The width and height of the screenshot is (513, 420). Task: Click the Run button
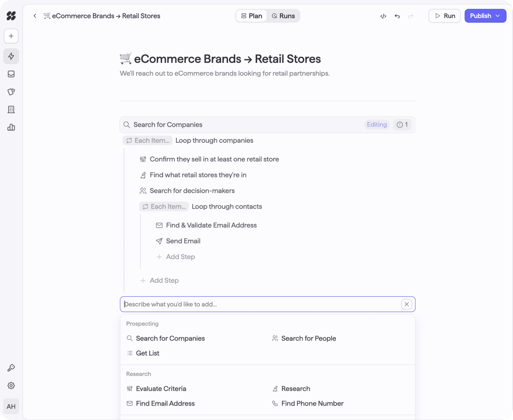pos(445,16)
